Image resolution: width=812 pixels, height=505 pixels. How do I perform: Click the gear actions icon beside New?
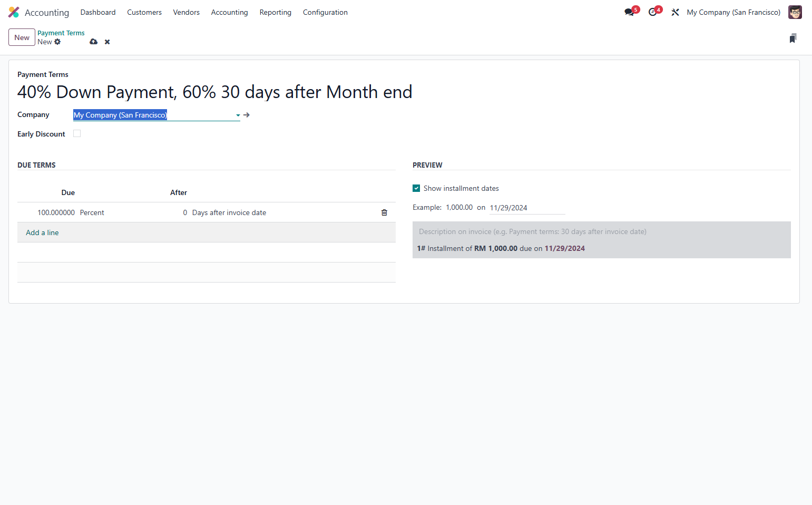coord(57,42)
